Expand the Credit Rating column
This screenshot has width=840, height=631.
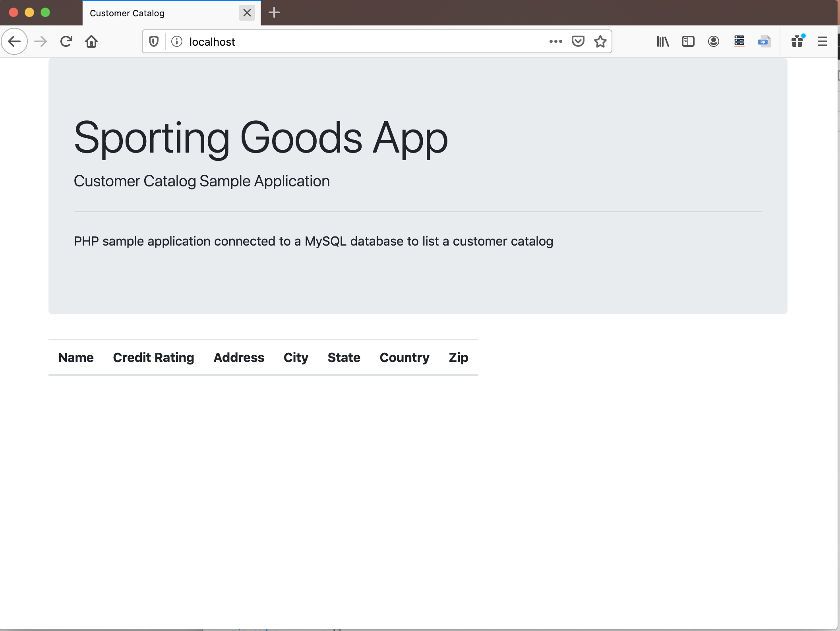point(153,356)
